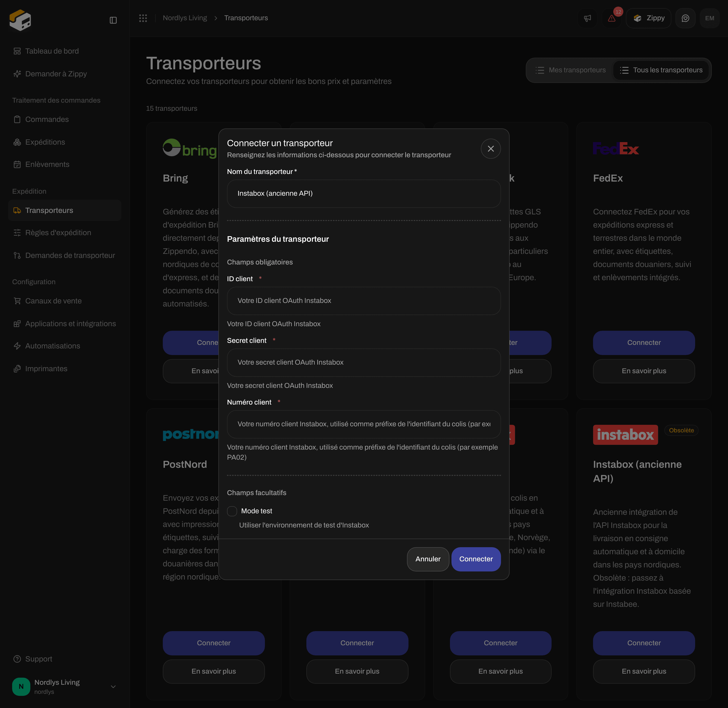Click Annuler in the dialog
Screen dimensions: 728x708
(428, 559)
